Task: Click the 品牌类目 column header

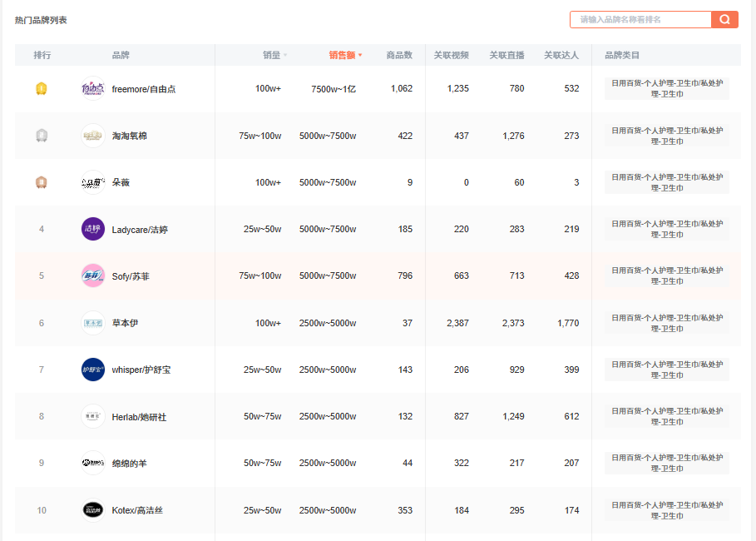Action: [x=622, y=55]
